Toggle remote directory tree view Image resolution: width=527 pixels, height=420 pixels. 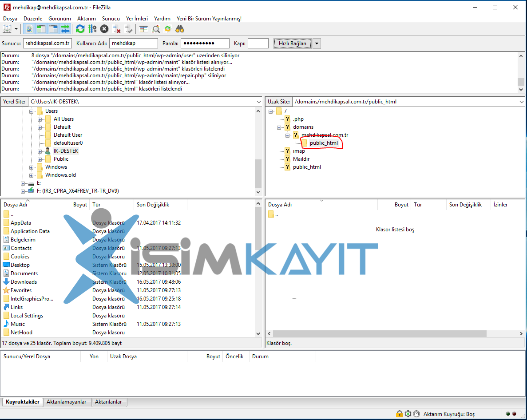[53, 29]
